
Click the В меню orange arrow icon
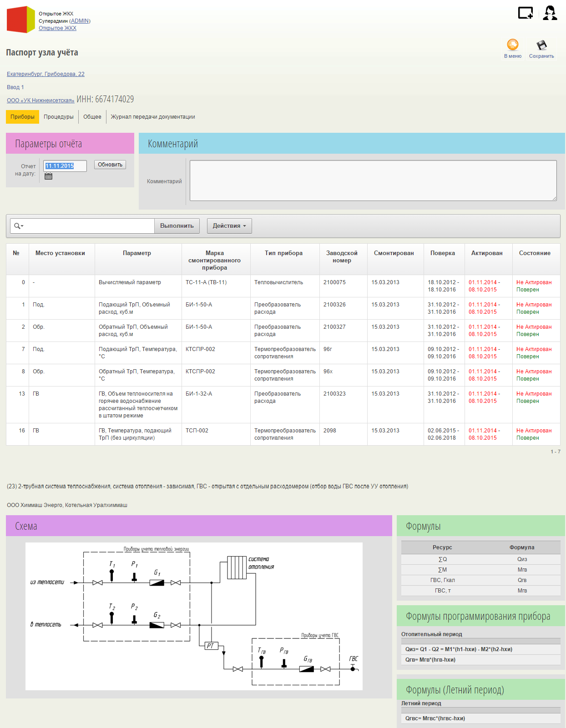pyautogui.click(x=513, y=45)
